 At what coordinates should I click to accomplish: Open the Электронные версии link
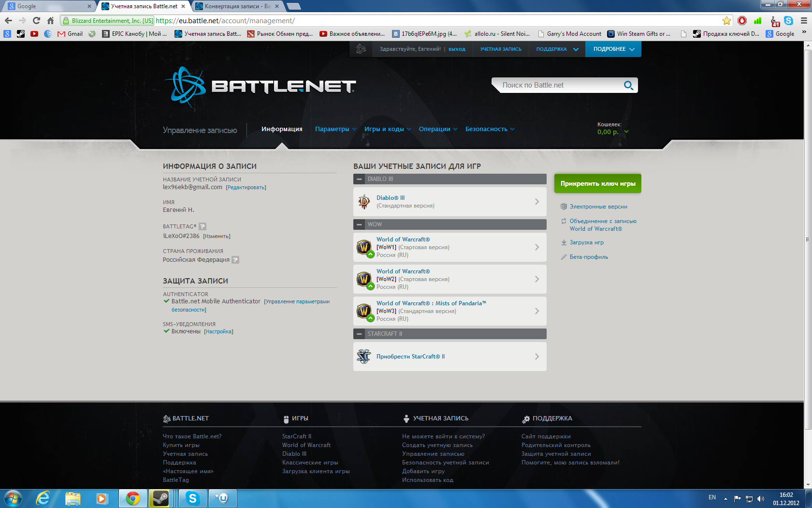coord(598,207)
